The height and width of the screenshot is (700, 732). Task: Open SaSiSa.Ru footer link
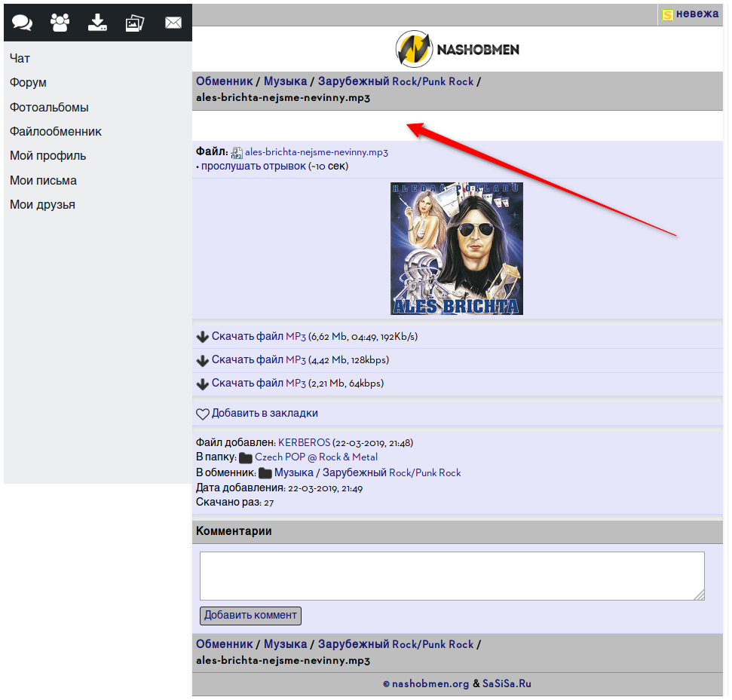pyautogui.click(x=507, y=683)
